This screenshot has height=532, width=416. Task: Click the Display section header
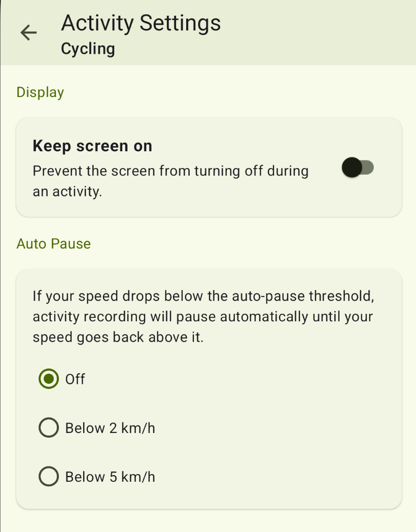coord(40,92)
